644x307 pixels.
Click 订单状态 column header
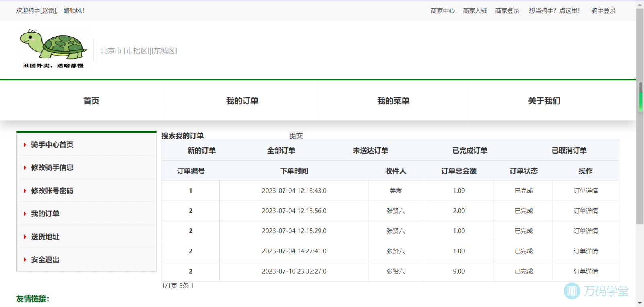click(x=524, y=171)
